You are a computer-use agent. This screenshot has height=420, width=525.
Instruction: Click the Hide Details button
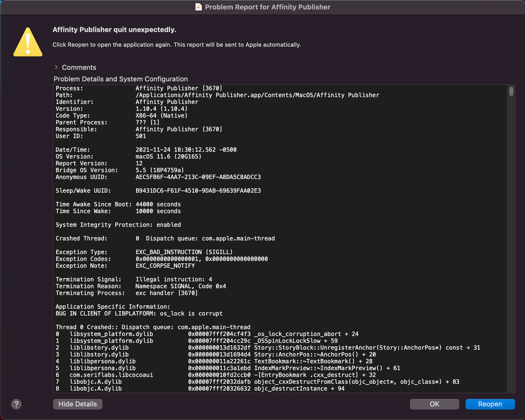pos(78,404)
